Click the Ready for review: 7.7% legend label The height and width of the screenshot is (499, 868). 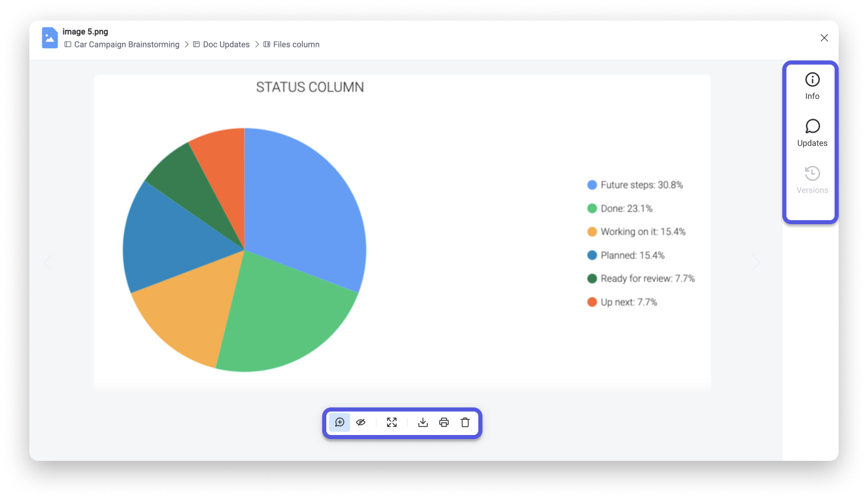point(648,279)
